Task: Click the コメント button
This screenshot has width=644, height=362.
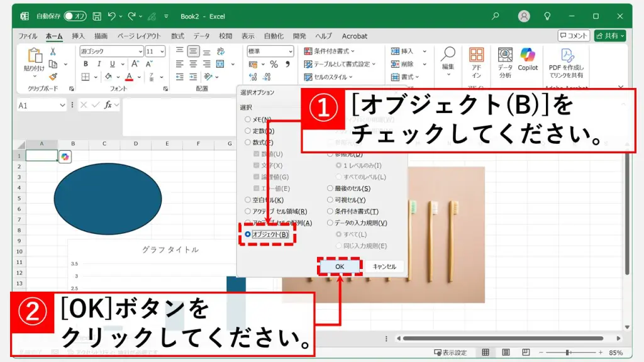Action: tap(574, 36)
